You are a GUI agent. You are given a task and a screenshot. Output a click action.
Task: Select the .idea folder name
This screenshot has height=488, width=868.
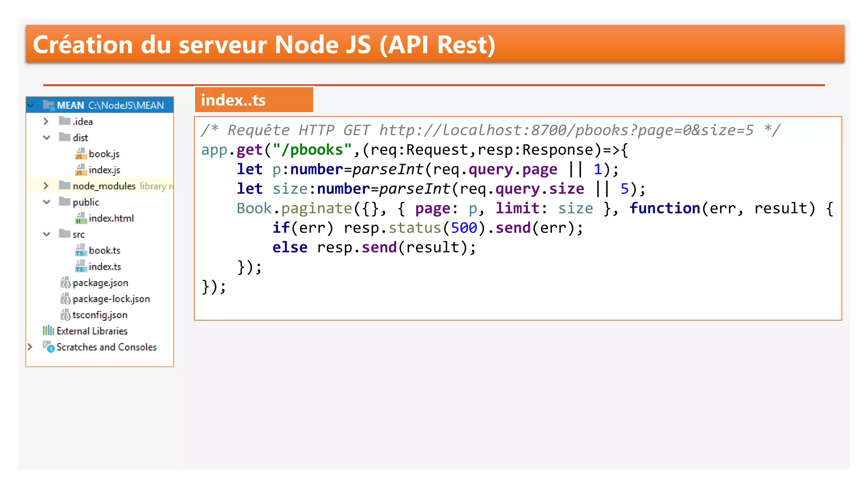point(82,122)
